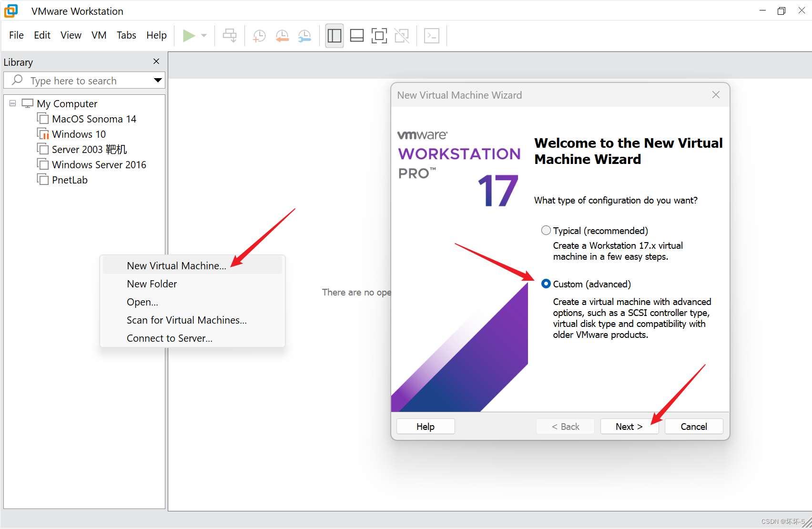Collapse the My Computer tree node

12,103
